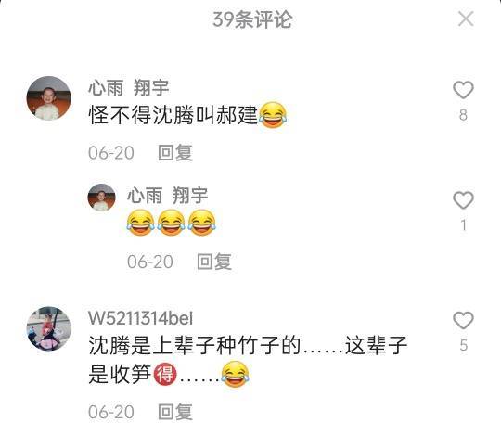Open 心雨 翔宇's large profile avatar
This screenshot has height=448, width=501.
tap(48, 98)
